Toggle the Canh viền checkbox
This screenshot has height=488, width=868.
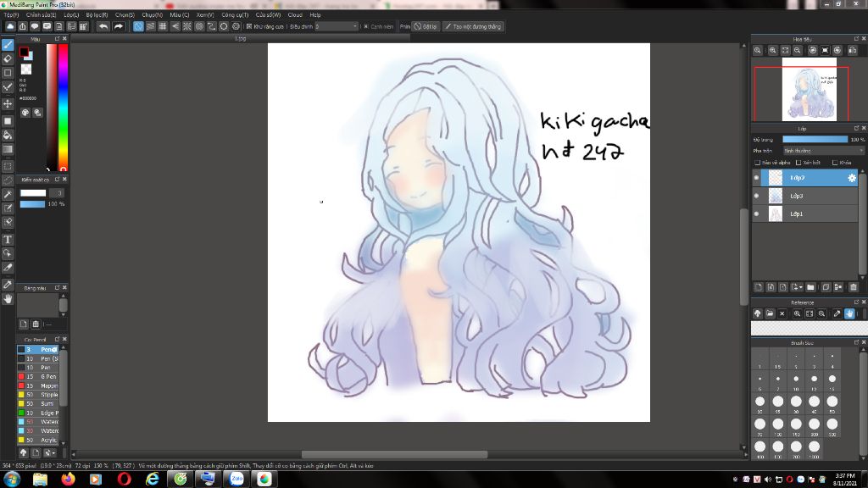366,26
